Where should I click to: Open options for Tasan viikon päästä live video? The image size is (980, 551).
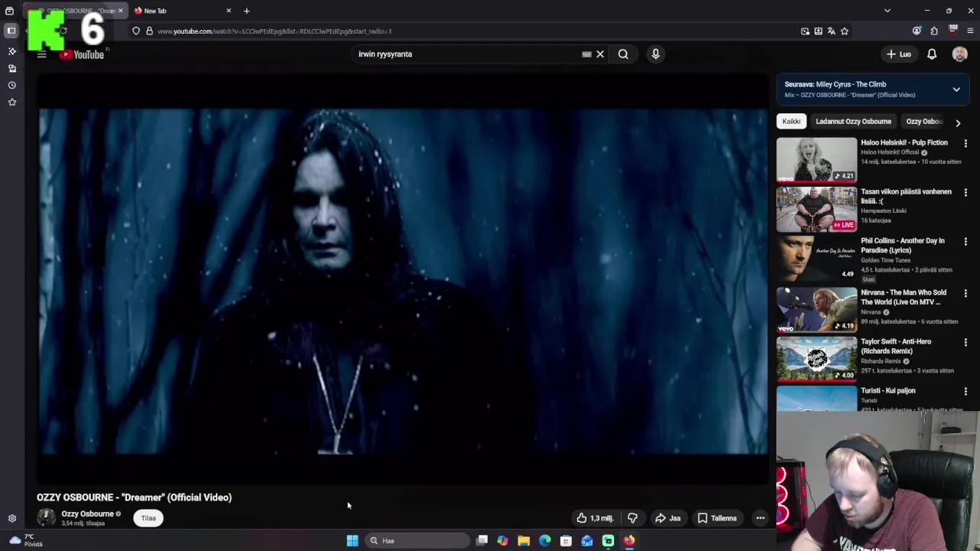[x=965, y=193]
